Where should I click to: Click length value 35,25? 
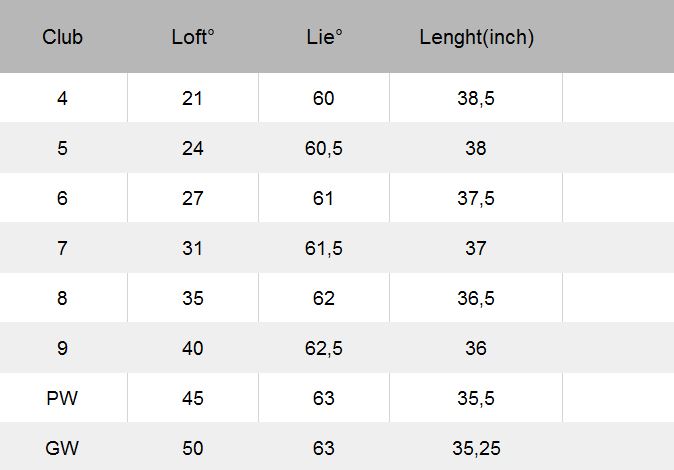pyautogui.click(x=476, y=449)
